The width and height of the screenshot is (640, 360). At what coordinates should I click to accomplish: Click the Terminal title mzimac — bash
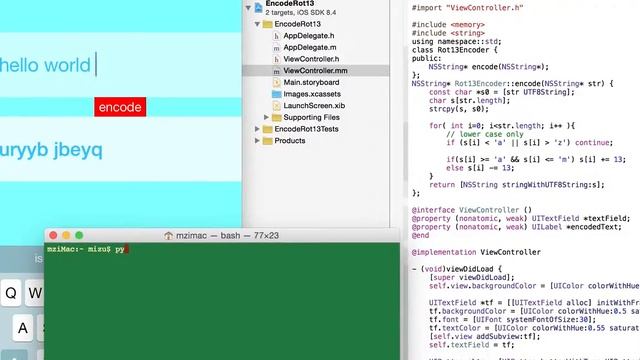tap(227, 236)
